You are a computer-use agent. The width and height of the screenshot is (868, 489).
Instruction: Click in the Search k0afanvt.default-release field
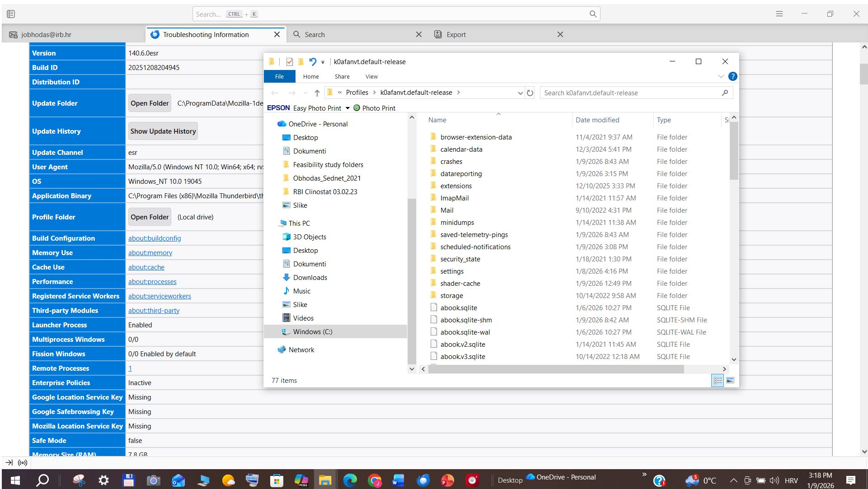point(631,93)
